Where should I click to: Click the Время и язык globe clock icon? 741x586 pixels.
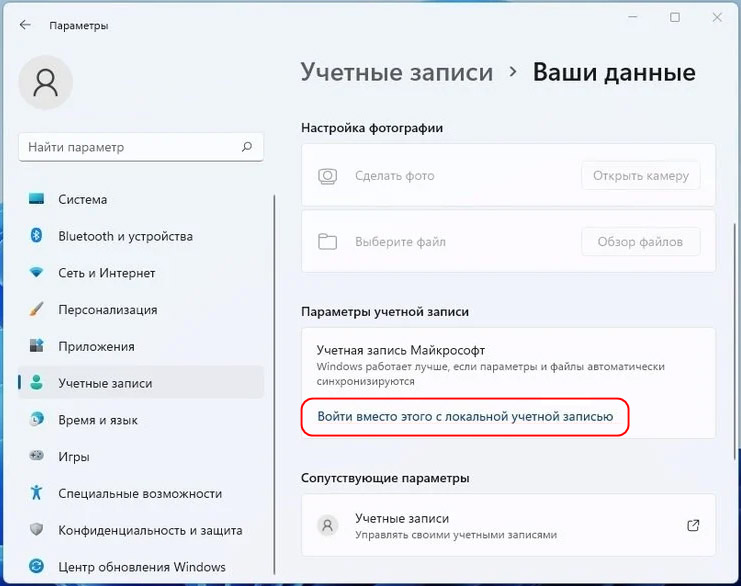36,419
